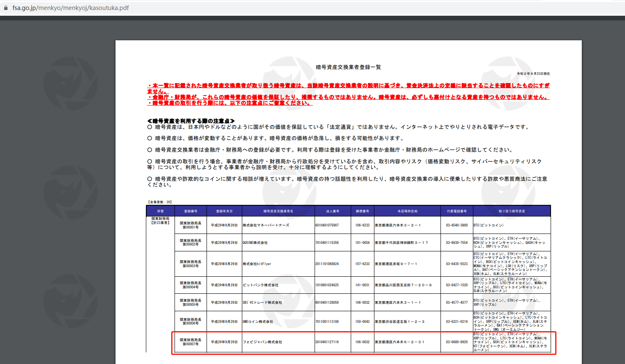Viewport: 625px width, 364px height.
Task: Click the fsa.go.jp address bar URL
Action: (71, 8)
